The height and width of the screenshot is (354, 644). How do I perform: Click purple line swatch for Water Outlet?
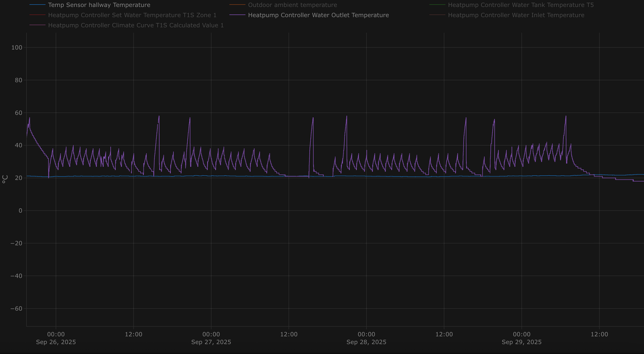(237, 15)
